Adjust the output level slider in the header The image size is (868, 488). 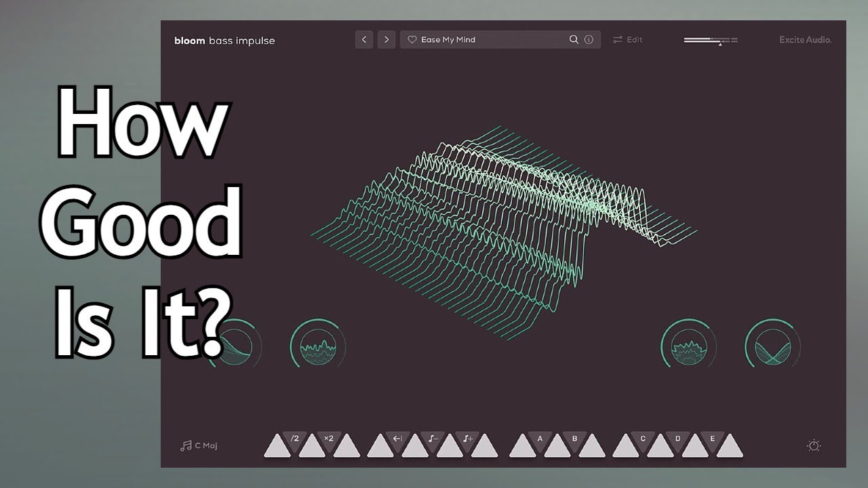[711, 41]
